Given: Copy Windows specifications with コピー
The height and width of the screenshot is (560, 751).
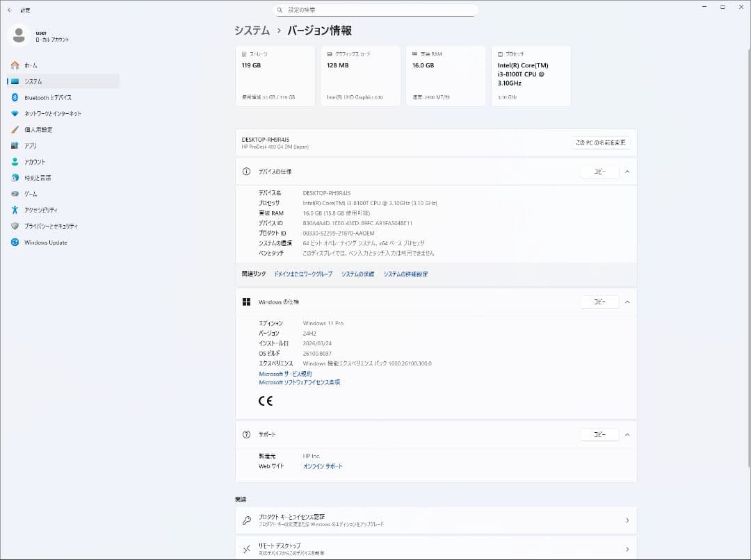Looking at the screenshot, I should pos(599,302).
